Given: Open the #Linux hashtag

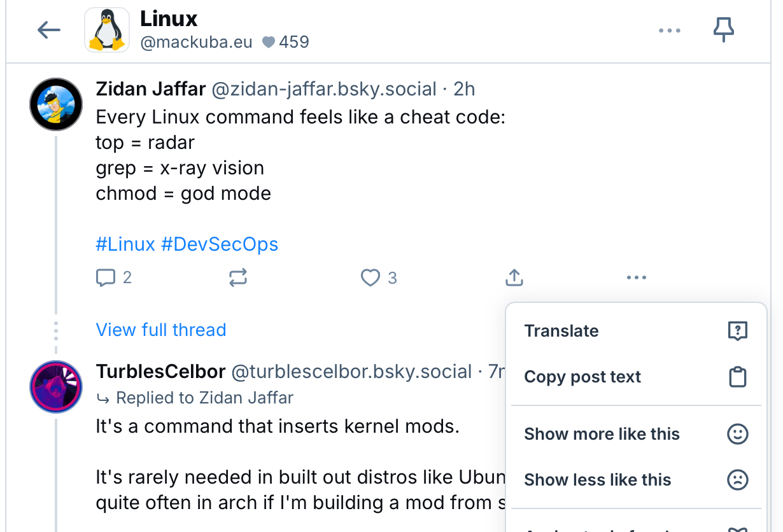Looking at the screenshot, I should 125,244.
